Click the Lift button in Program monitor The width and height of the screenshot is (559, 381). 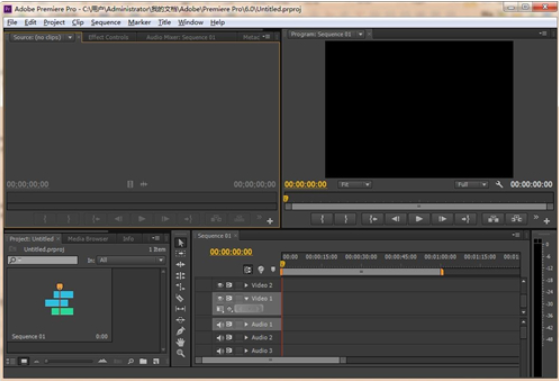[493, 219]
